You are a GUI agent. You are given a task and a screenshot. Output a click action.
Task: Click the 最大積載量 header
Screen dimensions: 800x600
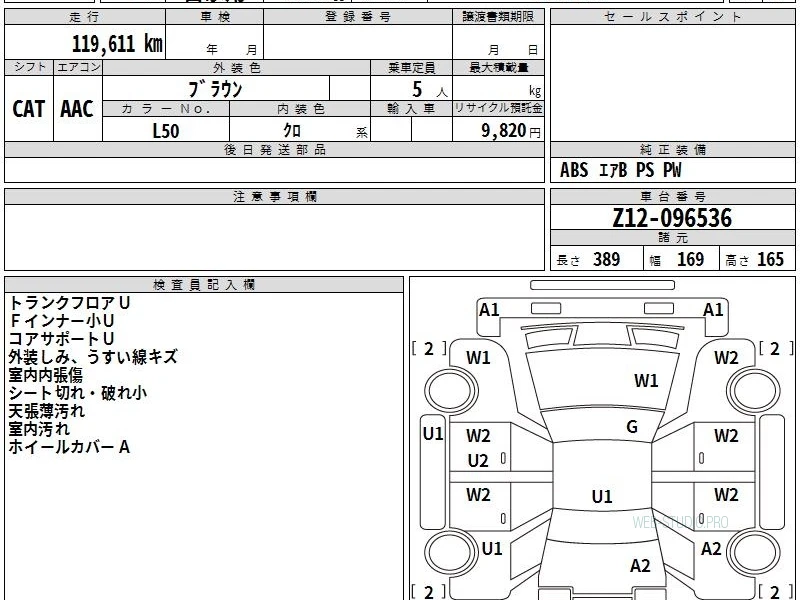(498, 67)
